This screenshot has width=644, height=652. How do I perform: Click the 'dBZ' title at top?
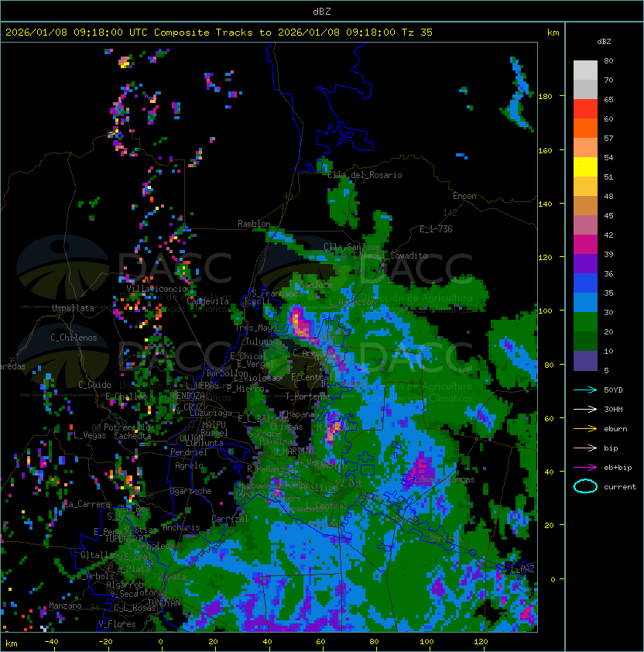[322, 12]
